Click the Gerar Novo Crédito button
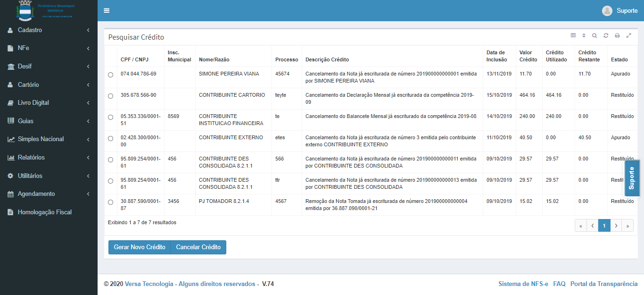The width and height of the screenshot is (644, 295). (140, 247)
